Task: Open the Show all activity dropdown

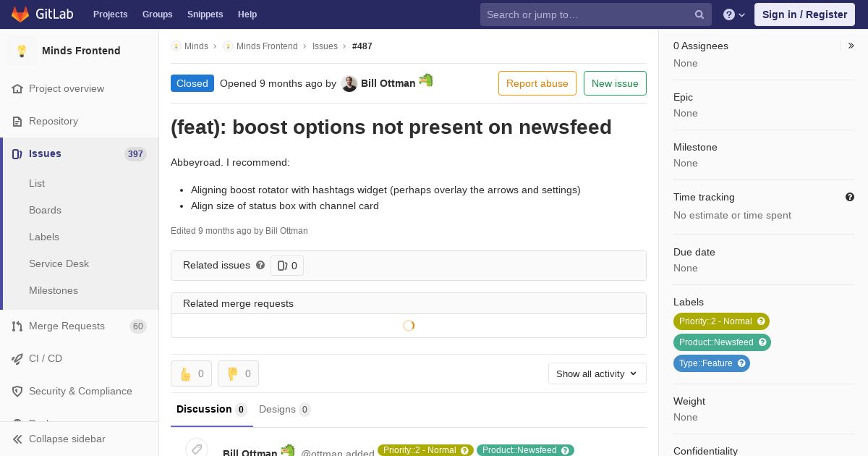Action: tap(597, 373)
